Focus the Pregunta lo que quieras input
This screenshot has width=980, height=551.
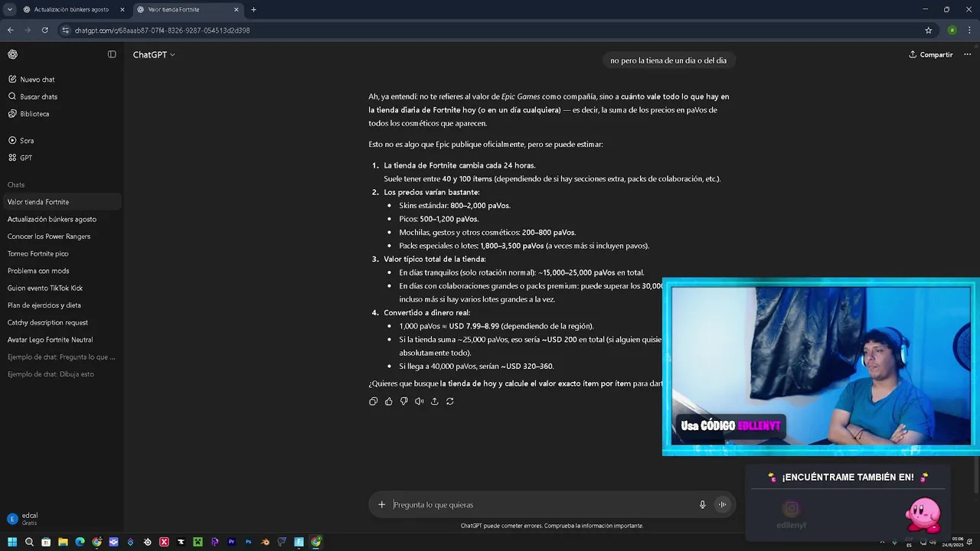(x=541, y=504)
